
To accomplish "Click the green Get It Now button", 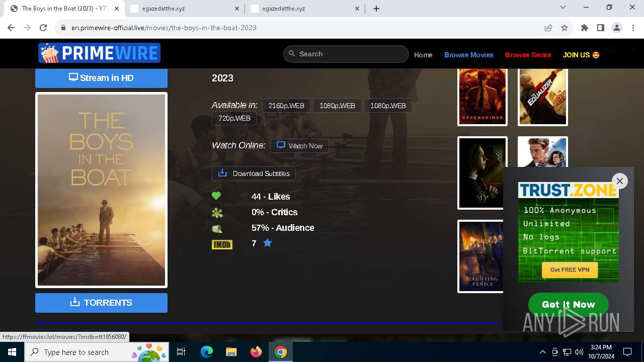I will pyautogui.click(x=569, y=304).
